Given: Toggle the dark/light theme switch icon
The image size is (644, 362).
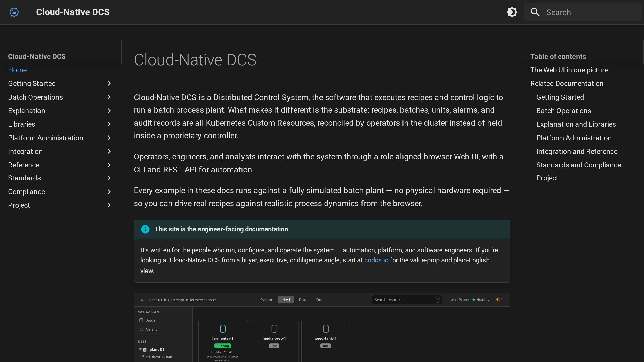Looking at the screenshot, I should tap(512, 12).
